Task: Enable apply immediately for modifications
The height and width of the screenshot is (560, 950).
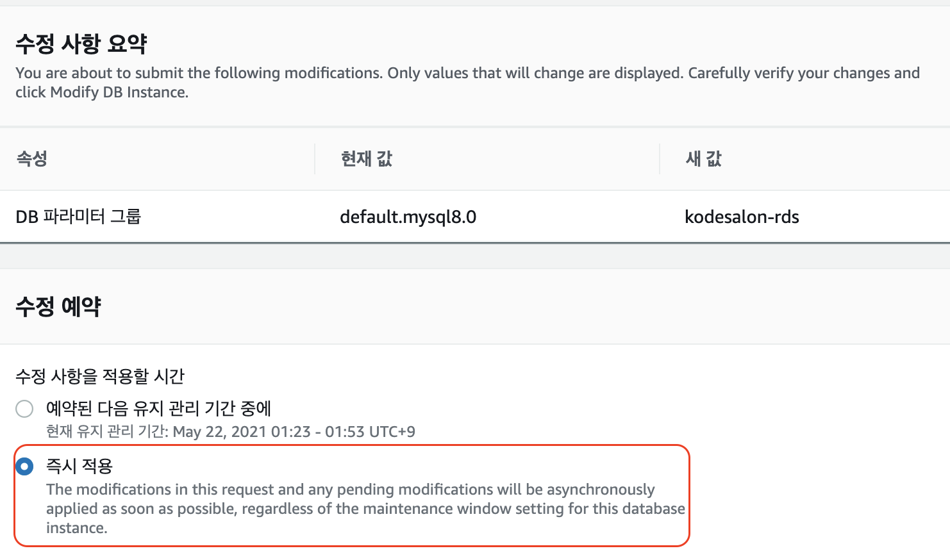Action: 24,467
